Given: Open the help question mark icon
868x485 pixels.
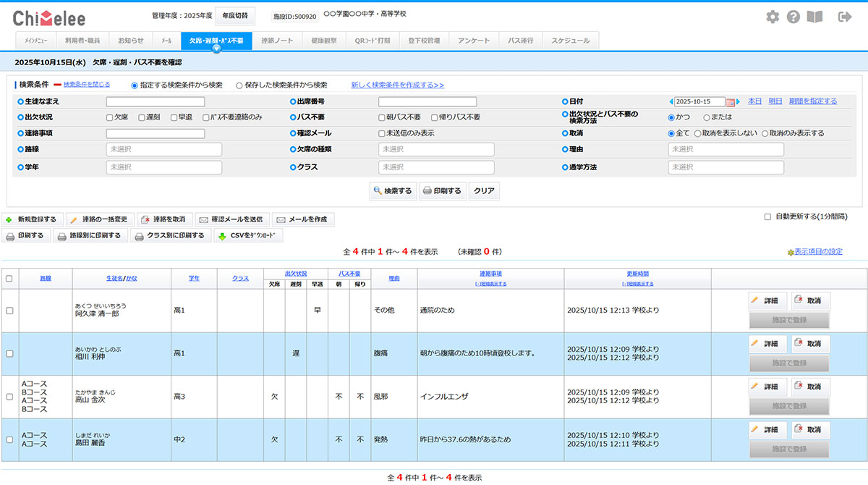Looking at the screenshot, I should click(794, 16).
